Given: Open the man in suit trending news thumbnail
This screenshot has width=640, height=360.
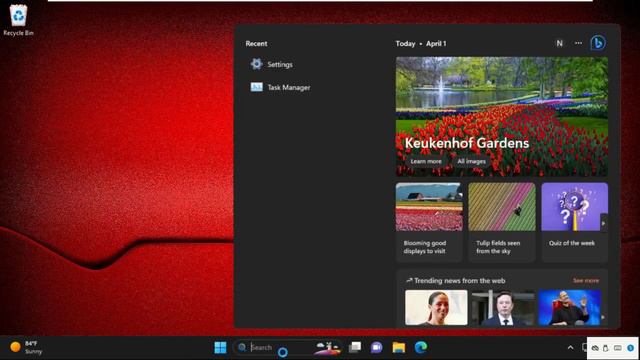Looking at the screenshot, I should click(x=503, y=307).
